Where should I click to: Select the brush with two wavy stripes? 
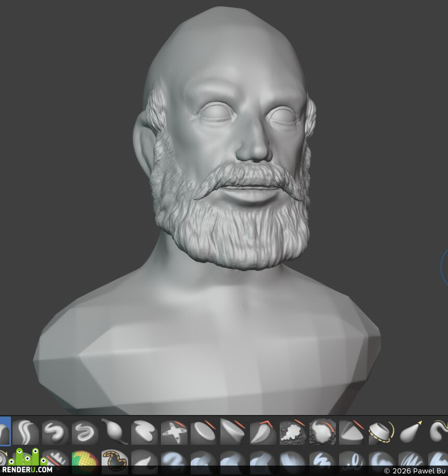coord(26,431)
